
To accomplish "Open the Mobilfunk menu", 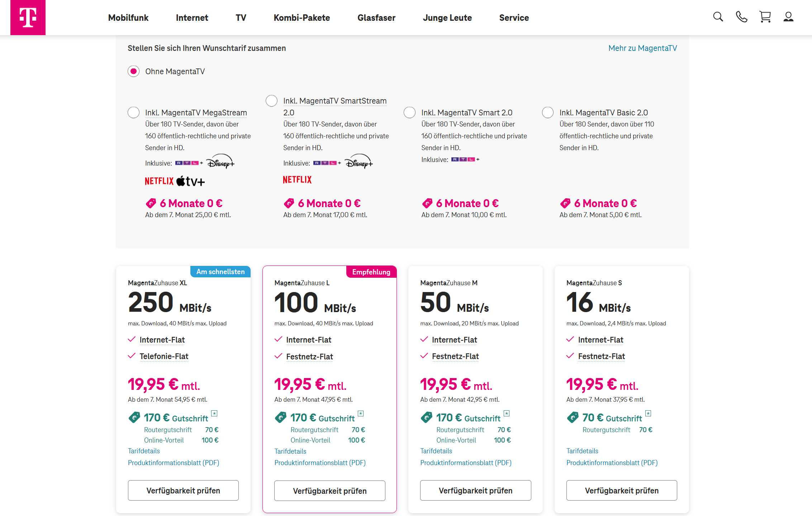I will (x=128, y=18).
